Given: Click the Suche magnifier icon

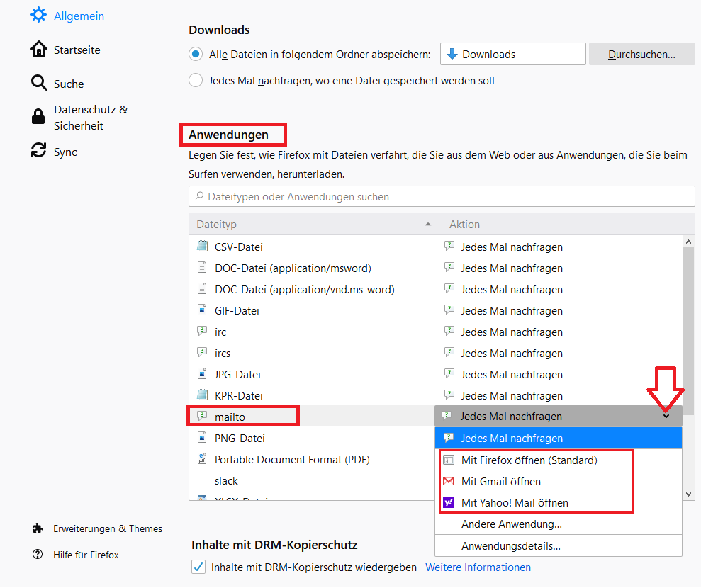Looking at the screenshot, I should [x=38, y=84].
